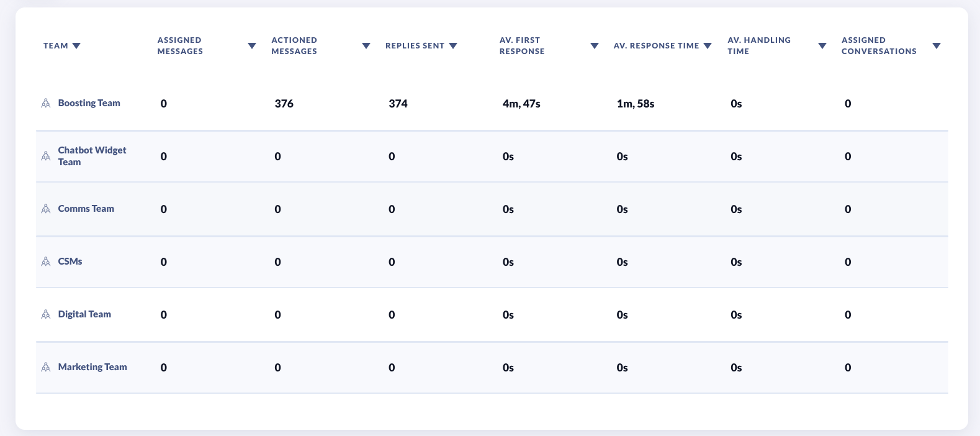Sort by Replies Sent arrow
Viewport: 980px width, 436px height.
tap(453, 46)
